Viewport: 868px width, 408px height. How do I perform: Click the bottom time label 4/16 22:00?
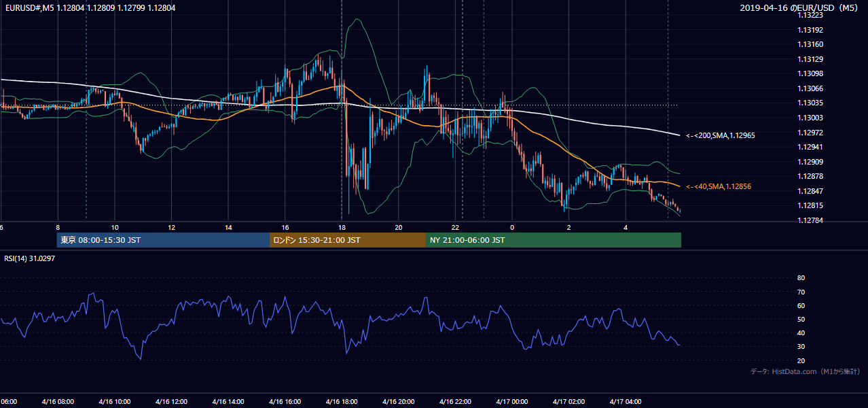455,401
